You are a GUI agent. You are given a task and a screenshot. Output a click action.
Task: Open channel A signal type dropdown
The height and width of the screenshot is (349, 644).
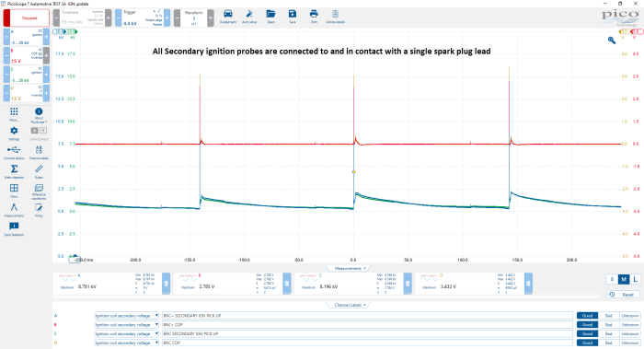pyautogui.click(x=127, y=316)
